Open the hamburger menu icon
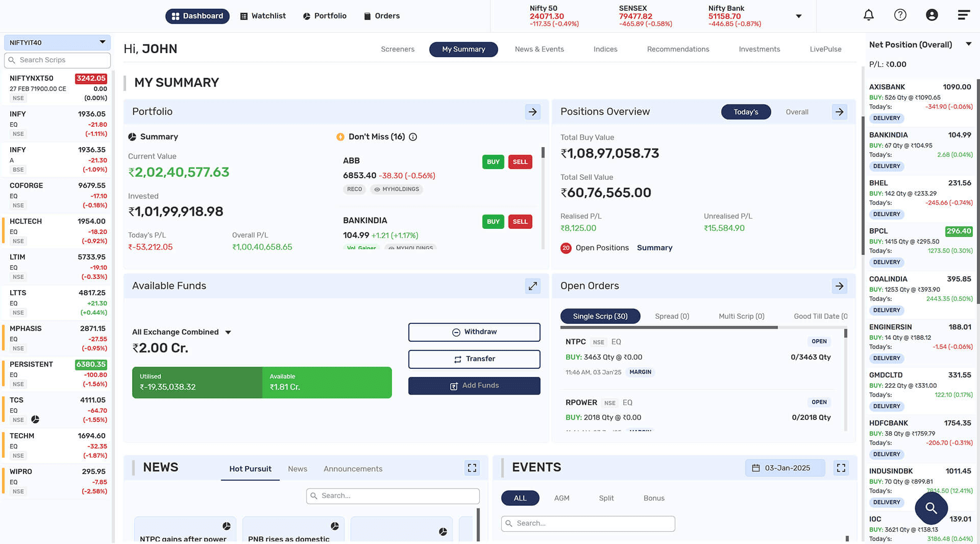This screenshot has width=980, height=544. [x=963, y=15]
